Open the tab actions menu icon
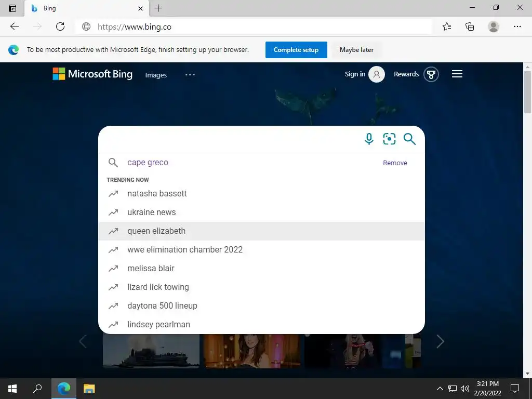 click(12, 8)
